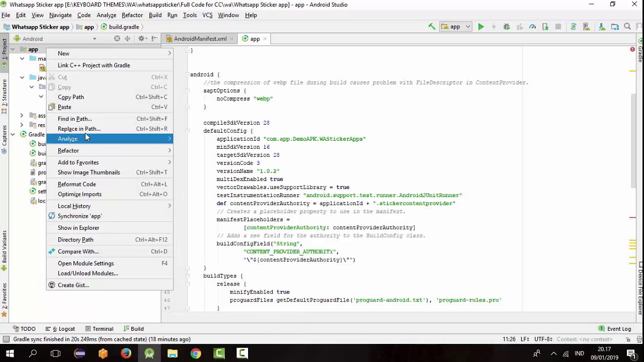Expand the res folder arrow
644x362 pixels.
22,125
